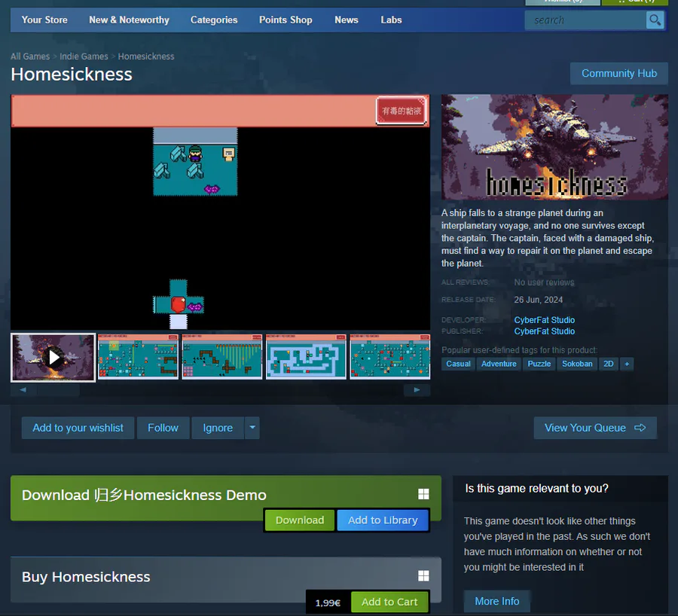Screen dimensions: 678x616
Task: Add the demo to Library
Action: (x=383, y=520)
